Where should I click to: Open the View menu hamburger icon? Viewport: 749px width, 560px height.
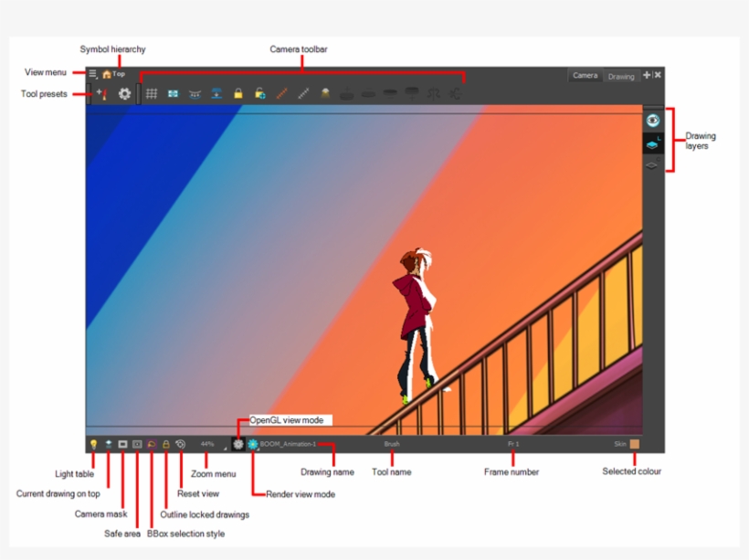[x=92, y=74]
